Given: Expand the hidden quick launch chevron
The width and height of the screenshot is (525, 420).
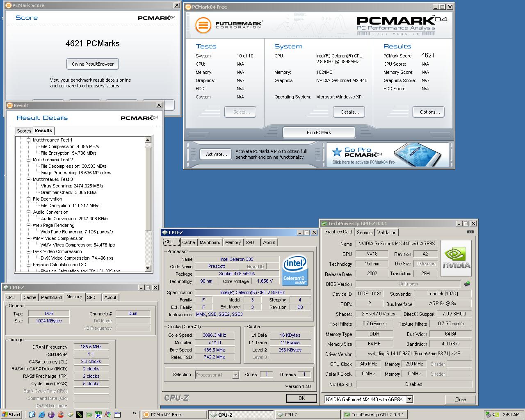Looking at the screenshot, I should (x=134, y=413).
